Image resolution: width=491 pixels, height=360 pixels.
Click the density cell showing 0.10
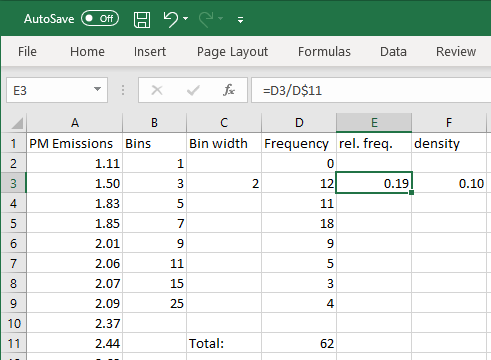pos(449,183)
